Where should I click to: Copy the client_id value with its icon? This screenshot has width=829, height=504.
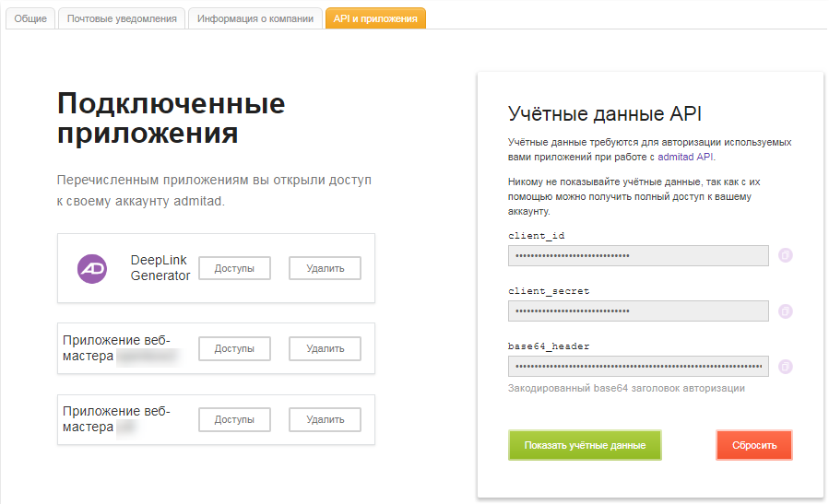pyautogui.click(x=786, y=255)
